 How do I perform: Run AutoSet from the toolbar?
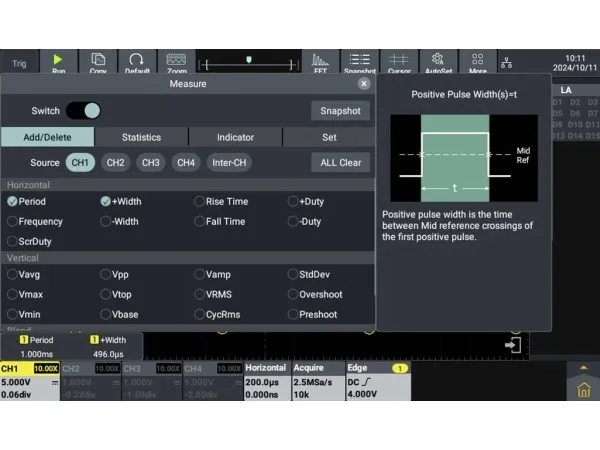[x=438, y=63]
